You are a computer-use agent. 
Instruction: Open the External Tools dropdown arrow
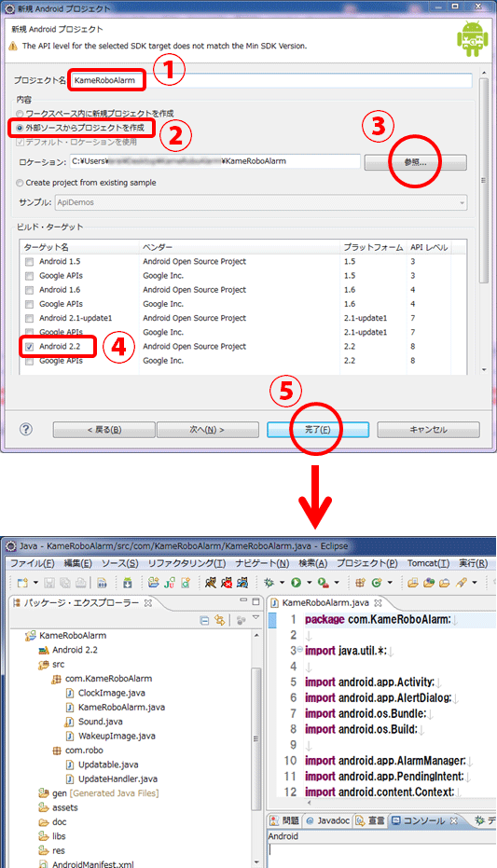pos(337,583)
